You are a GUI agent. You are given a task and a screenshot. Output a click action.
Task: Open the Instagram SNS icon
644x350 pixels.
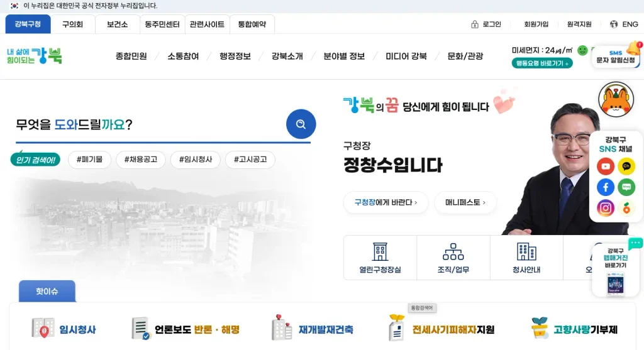[606, 208]
